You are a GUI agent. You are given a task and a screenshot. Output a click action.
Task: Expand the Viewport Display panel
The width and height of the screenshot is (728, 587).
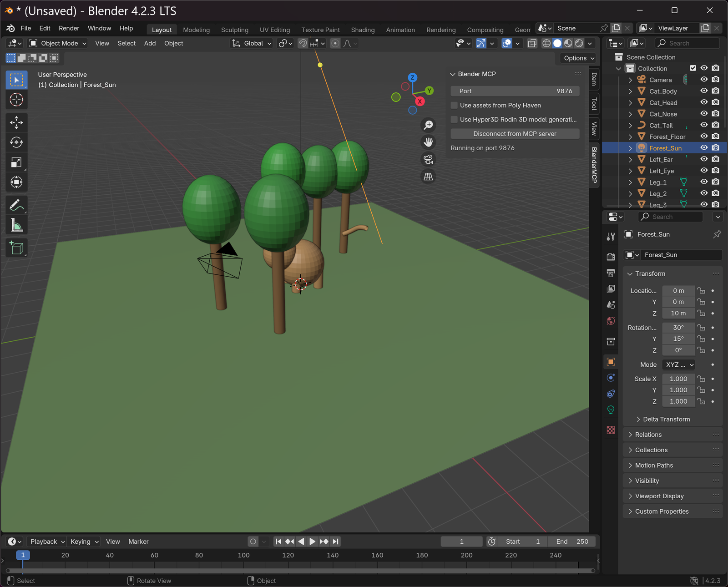(x=672, y=496)
